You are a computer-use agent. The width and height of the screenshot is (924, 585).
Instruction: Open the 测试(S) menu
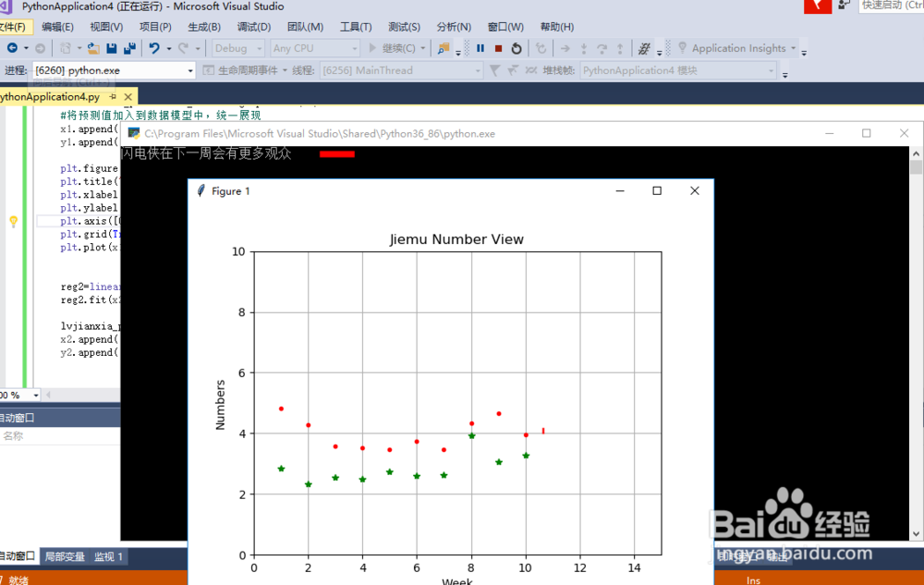[405, 27]
